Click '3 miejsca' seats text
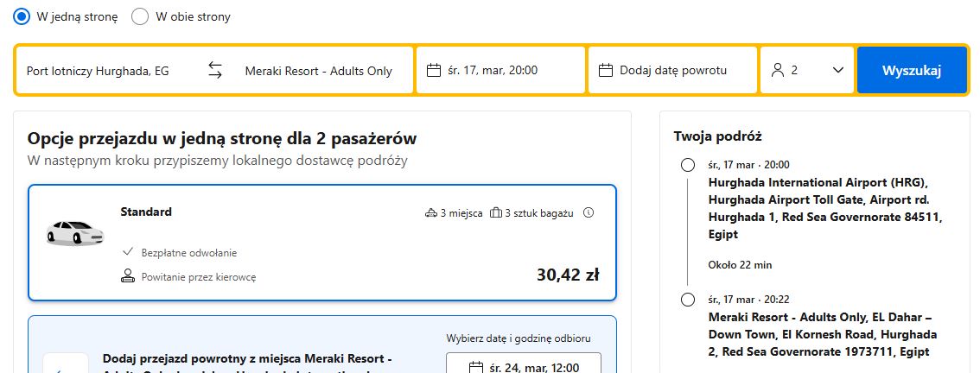980x373 pixels. click(461, 213)
